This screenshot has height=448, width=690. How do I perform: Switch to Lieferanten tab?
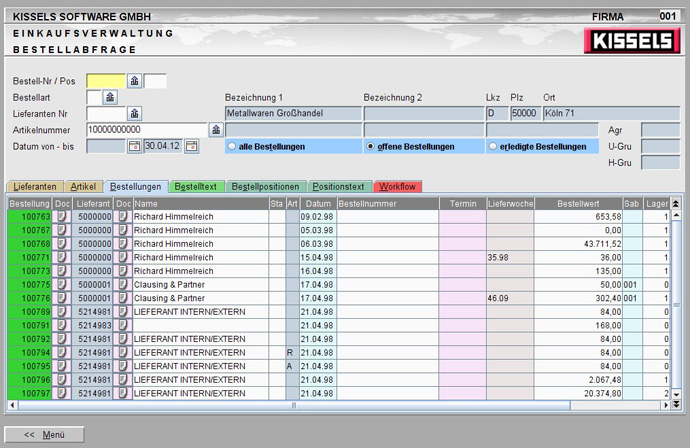pos(35,187)
